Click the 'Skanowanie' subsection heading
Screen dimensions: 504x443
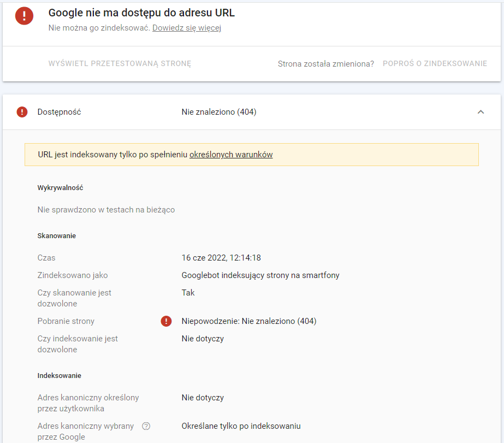[57, 235]
